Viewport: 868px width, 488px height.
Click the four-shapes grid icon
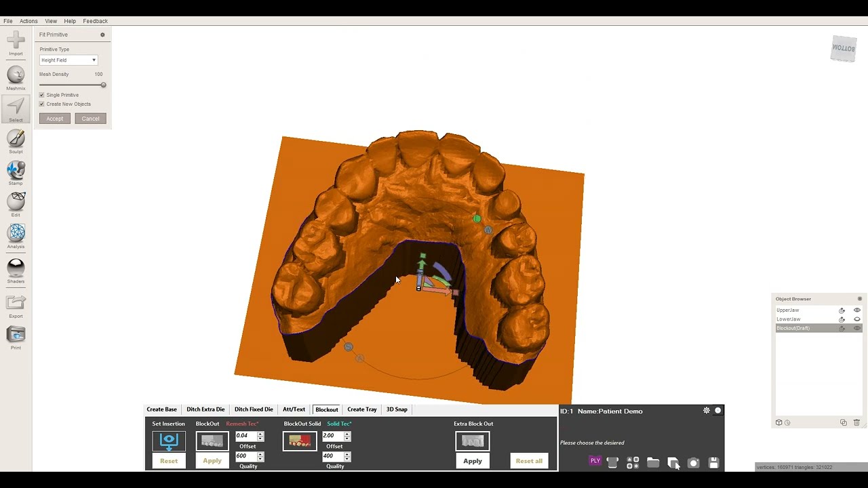(x=633, y=463)
